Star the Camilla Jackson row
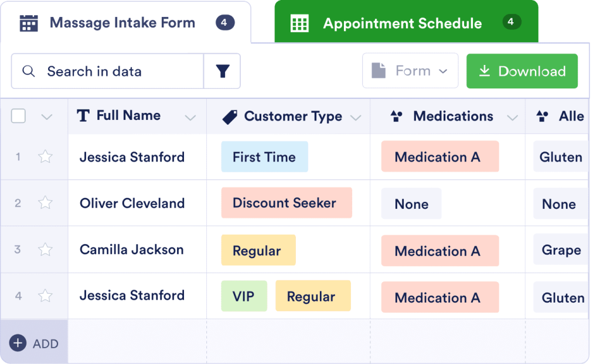Image resolution: width=600 pixels, height=364 pixels. (45, 249)
